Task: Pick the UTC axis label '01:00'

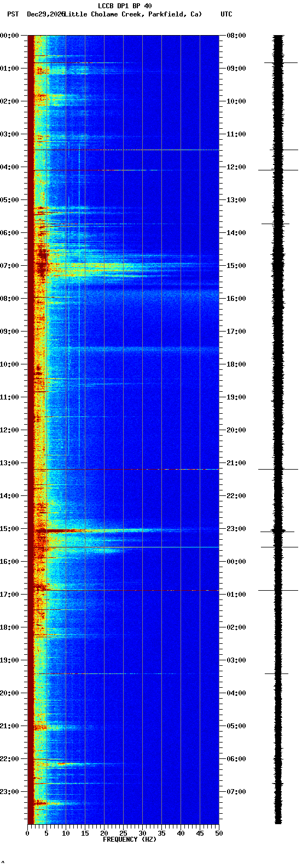Action: click(236, 595)
